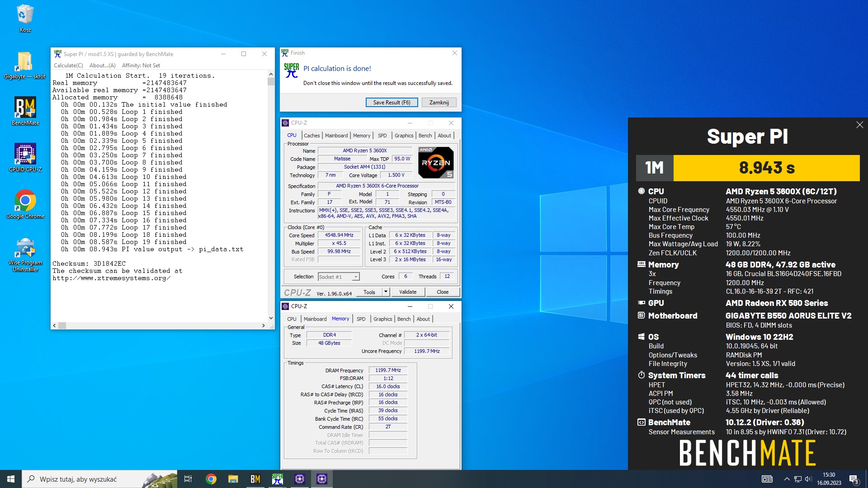Switch to Graphics tab in lower CPU-Z
Screen dimensions: 868x488
click(x=382, y=319)
